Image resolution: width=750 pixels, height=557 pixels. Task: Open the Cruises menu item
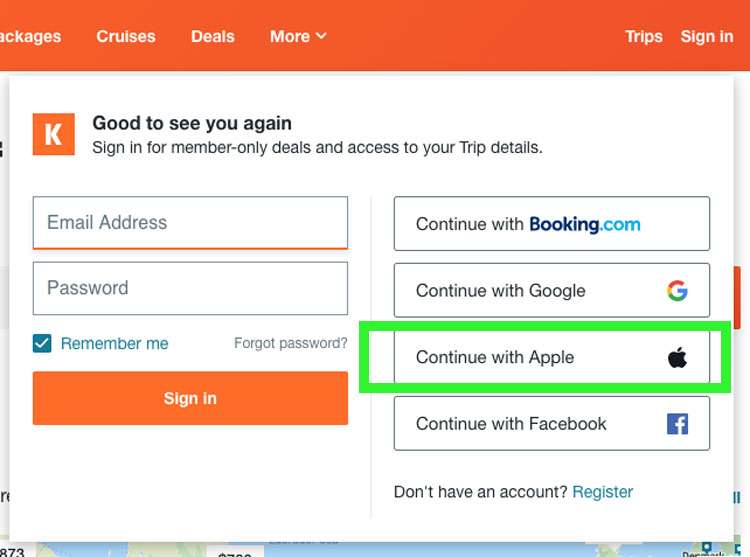(x=126, y=36)
